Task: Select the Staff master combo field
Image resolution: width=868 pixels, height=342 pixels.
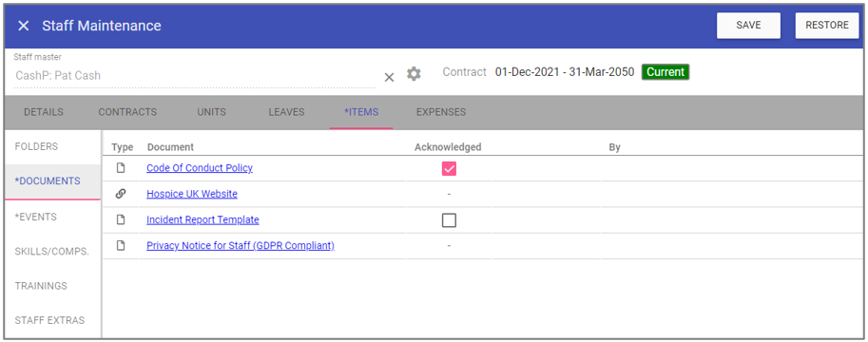Action: 194,75
